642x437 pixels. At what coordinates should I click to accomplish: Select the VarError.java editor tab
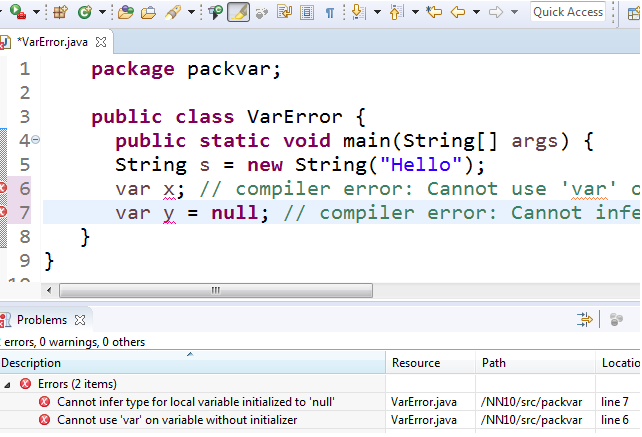click(52, 43)
